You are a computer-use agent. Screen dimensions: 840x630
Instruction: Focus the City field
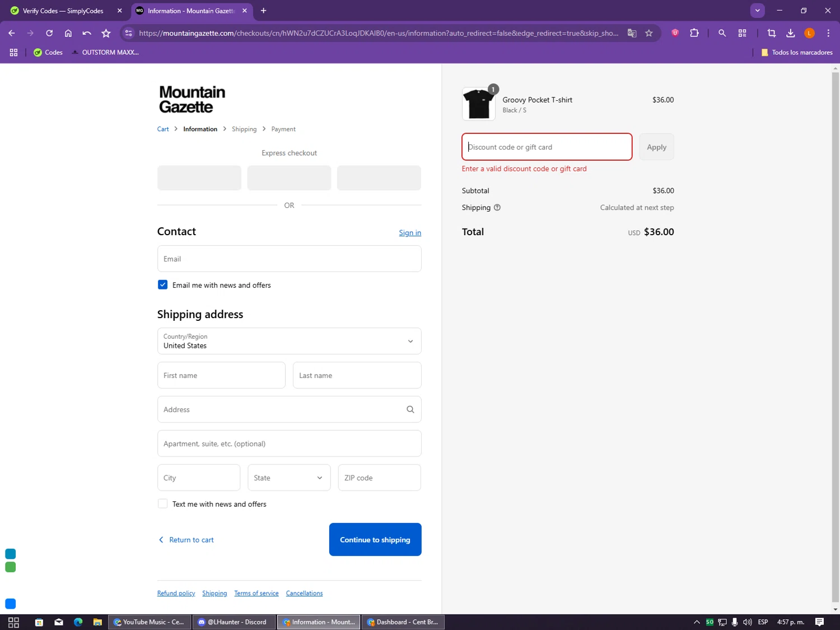pos(199,478)
